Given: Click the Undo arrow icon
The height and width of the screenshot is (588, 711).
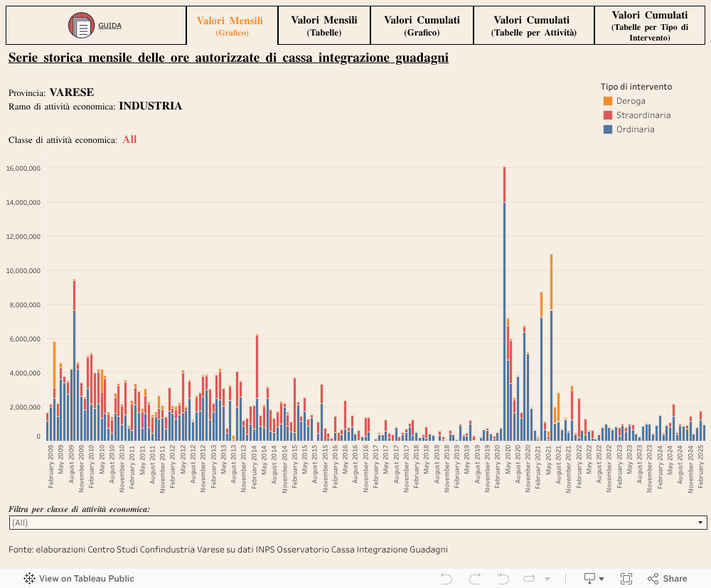Looking at the screenshot, I should click(447, 579).
